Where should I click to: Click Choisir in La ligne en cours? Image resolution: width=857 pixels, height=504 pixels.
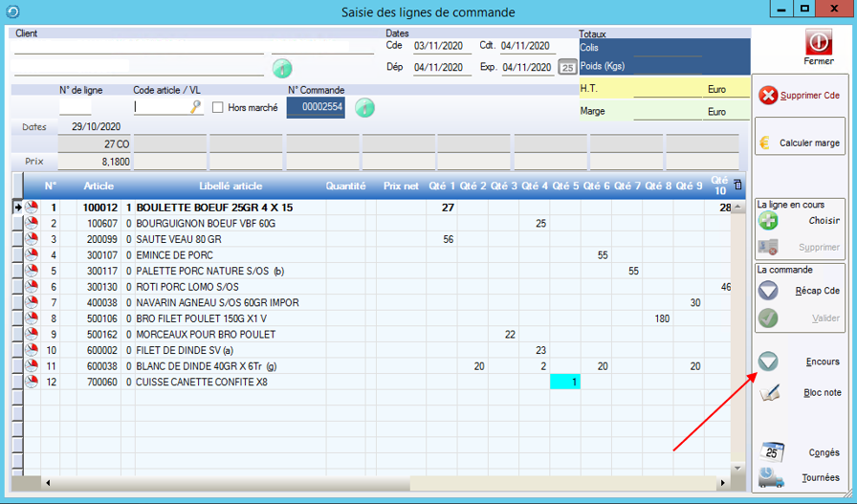click(x=799, y=221)
